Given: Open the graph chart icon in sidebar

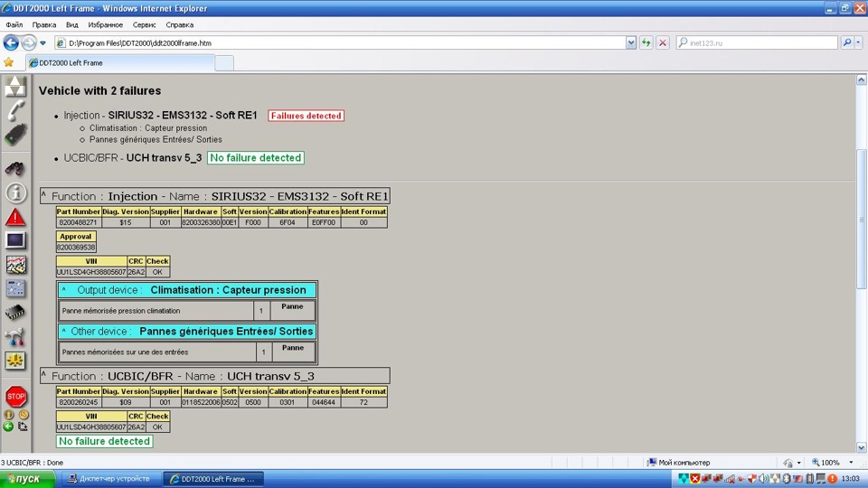Looking at the screenshot, I should pos(15,265).
